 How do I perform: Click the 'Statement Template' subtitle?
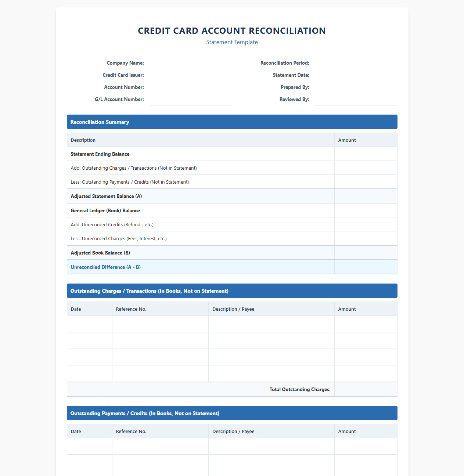(232, 42)
